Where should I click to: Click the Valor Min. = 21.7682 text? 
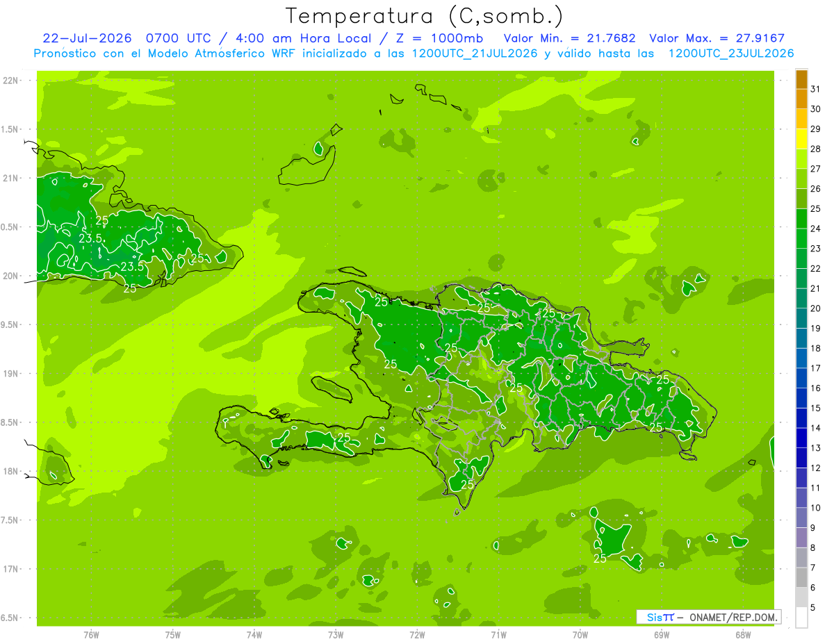point(569,38)
